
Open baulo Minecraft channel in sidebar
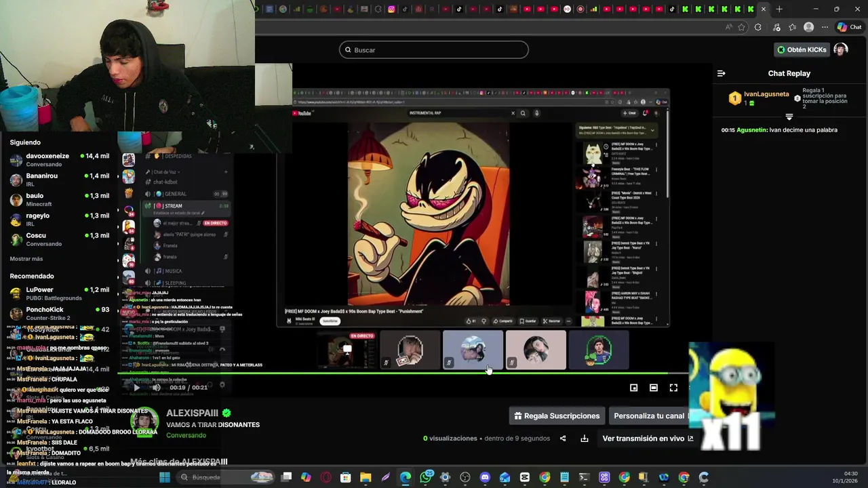tap(60, 199)
